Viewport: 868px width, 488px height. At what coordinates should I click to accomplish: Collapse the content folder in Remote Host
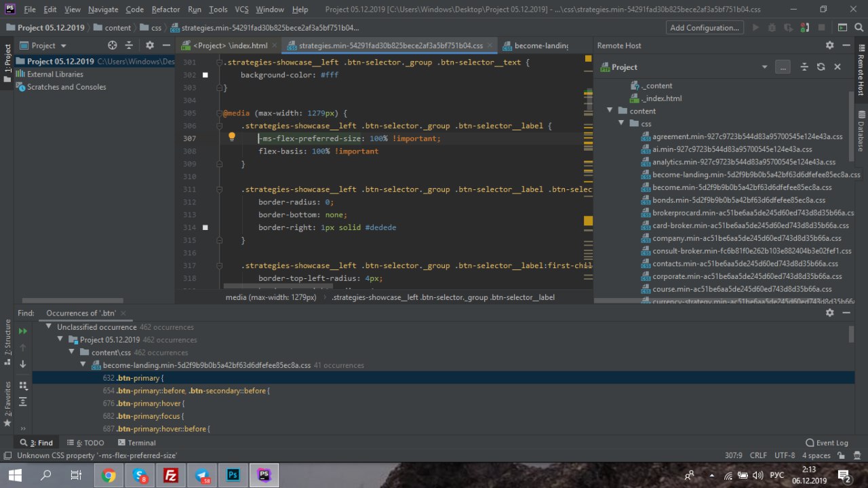(x=610, y=111)
